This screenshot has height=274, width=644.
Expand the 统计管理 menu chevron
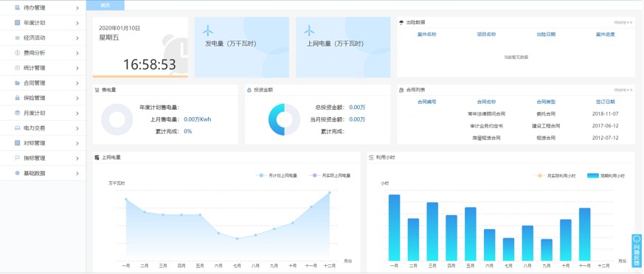pos(77,68)
